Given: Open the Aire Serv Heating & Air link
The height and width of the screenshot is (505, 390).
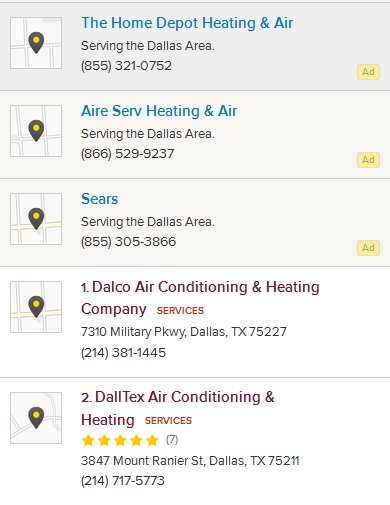Looking at the screenshot, I should point(159,111).
